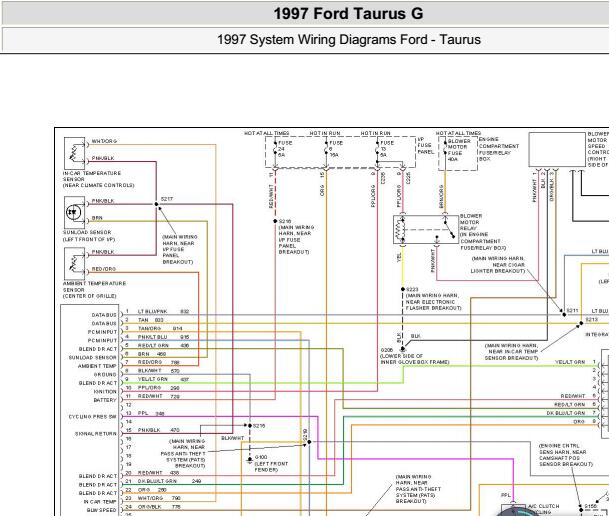Click the Blower Motor Relay caption

pyautogui.click(x=483, y=232)
